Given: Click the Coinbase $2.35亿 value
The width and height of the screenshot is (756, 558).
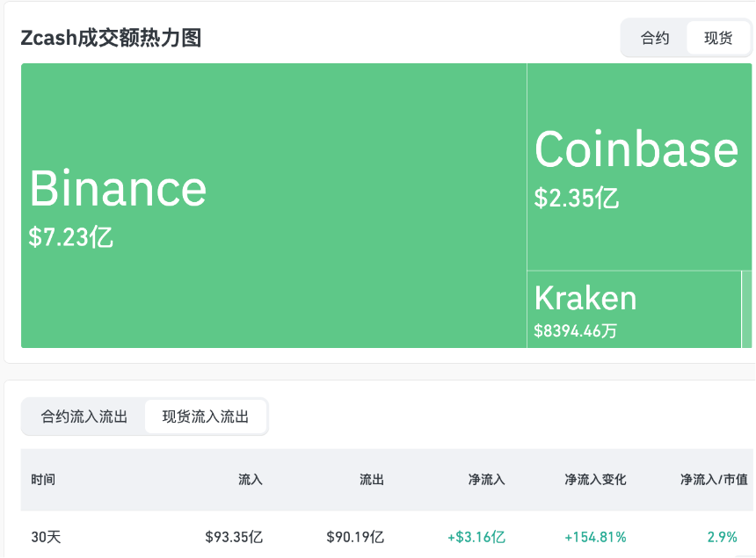Looking at the screenshot, I should click(x=576, y=199).
